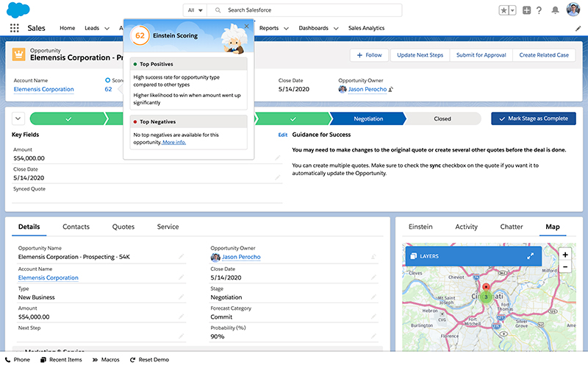This screenshot has width=588, height=368.
Task: Collapse the sales path details chevron
Action: point(18,118)
